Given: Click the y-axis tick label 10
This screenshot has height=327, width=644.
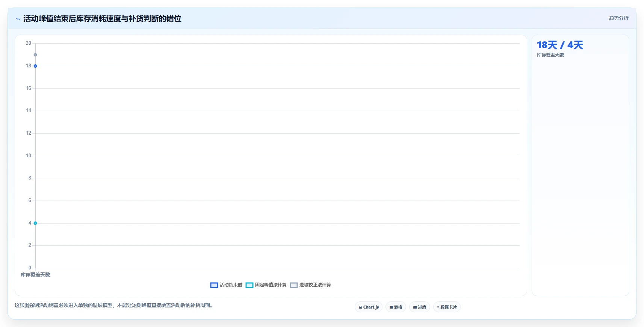Looking at the screenshot, I should pos(29,156).
